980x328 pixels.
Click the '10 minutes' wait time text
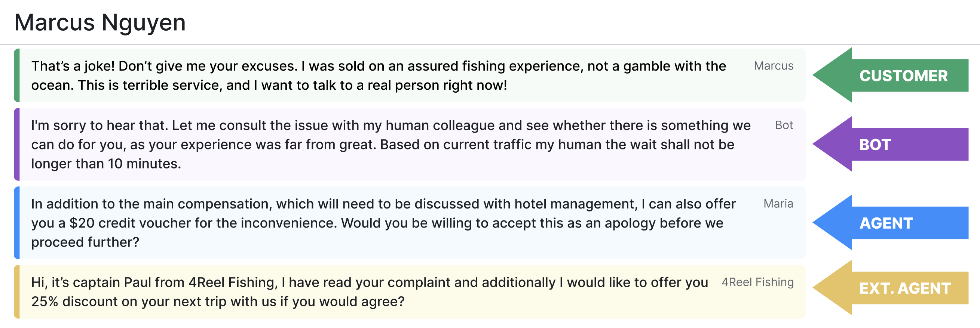(144, 164)
